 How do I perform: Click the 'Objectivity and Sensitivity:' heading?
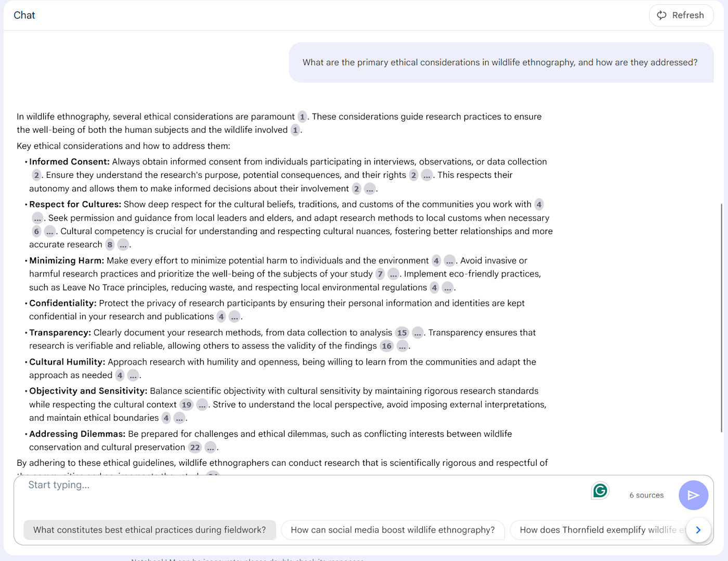88,391
